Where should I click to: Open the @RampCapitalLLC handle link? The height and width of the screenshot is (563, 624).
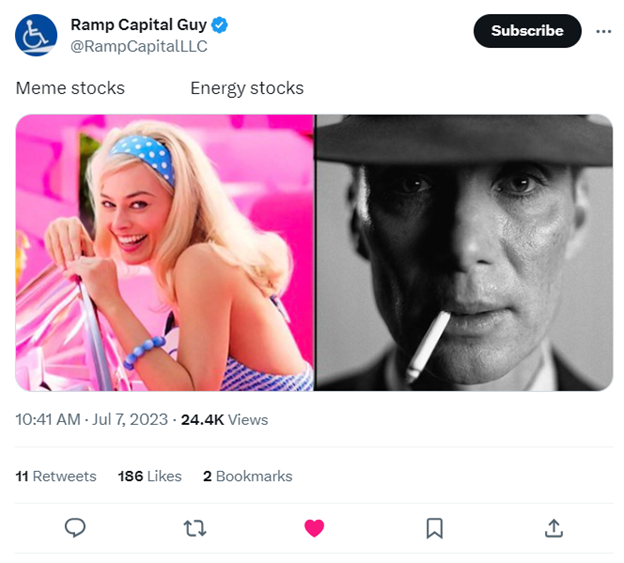click(x=138, y=46)
